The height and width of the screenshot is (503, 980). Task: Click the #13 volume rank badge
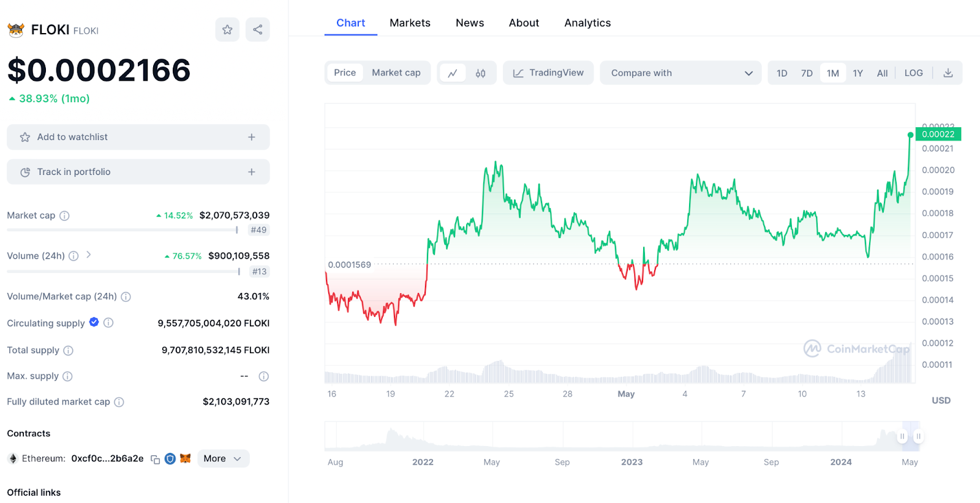click(x=260, y=272)
